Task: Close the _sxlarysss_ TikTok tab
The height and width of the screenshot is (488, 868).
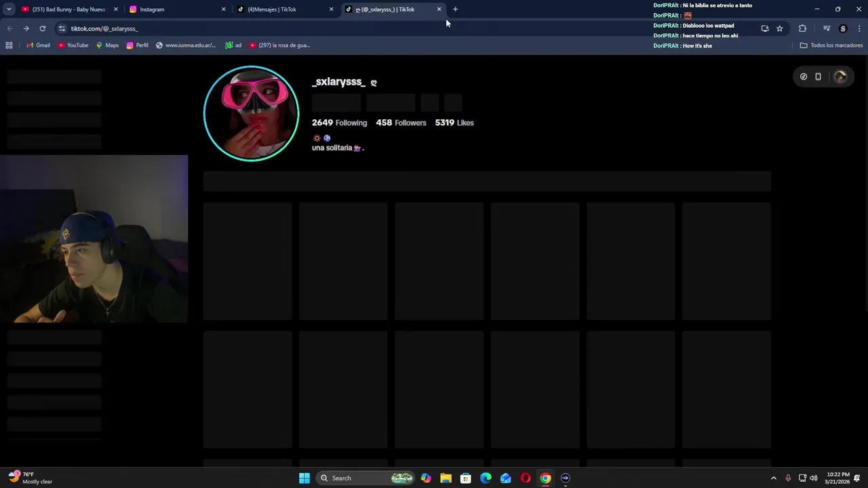Action: coord(439,9)
